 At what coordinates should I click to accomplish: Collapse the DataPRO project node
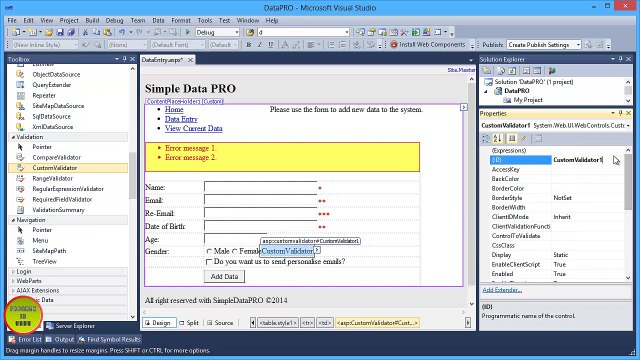click(x=486, y=91)
